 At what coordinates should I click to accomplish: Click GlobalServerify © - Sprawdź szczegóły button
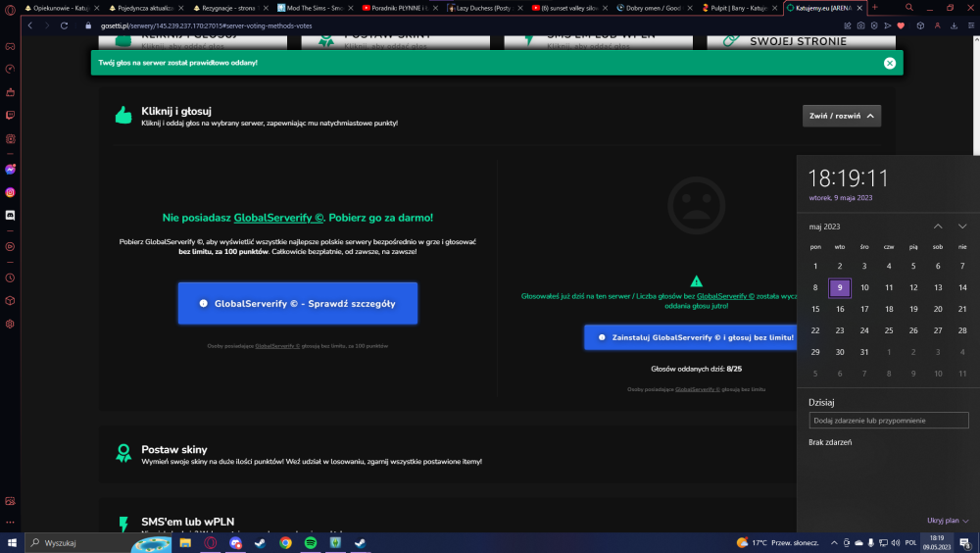point(298,303)
